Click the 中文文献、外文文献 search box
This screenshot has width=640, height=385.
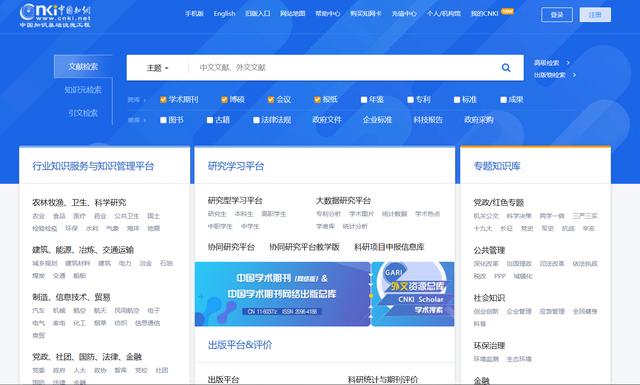(345, 68)
